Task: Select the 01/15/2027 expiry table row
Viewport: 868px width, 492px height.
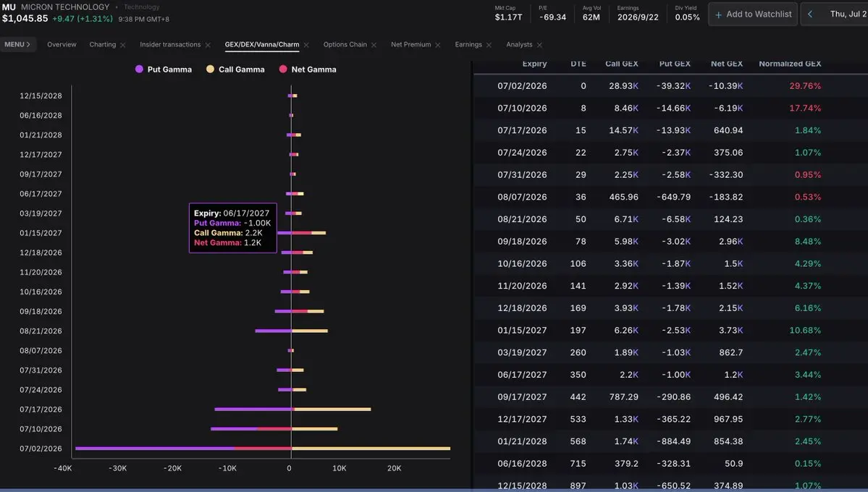Action: [x=670, y=331]
